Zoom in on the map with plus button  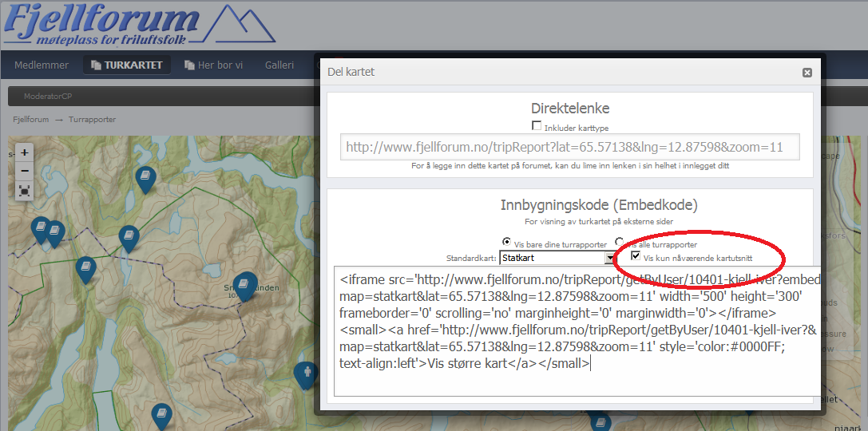[25, 152]
